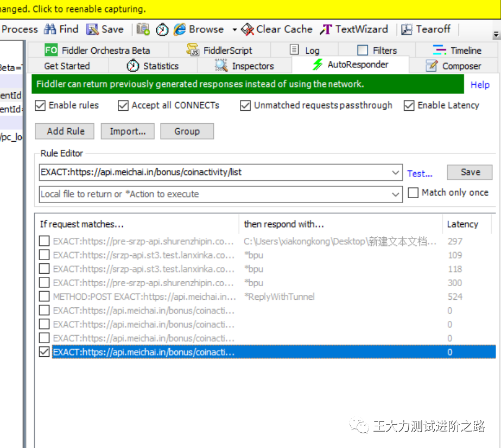Screen dimensions: 501x448
Task: Open the FiddlerScript tab
Action: 219,50
